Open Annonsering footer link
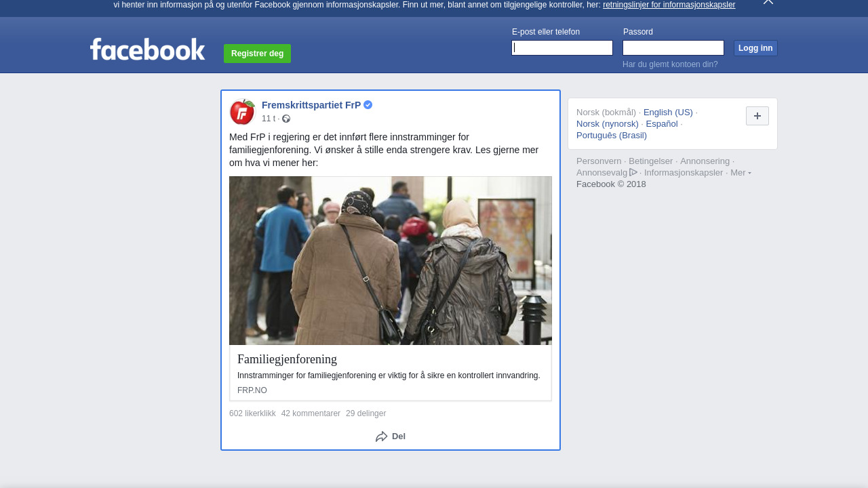 point(705,161)
